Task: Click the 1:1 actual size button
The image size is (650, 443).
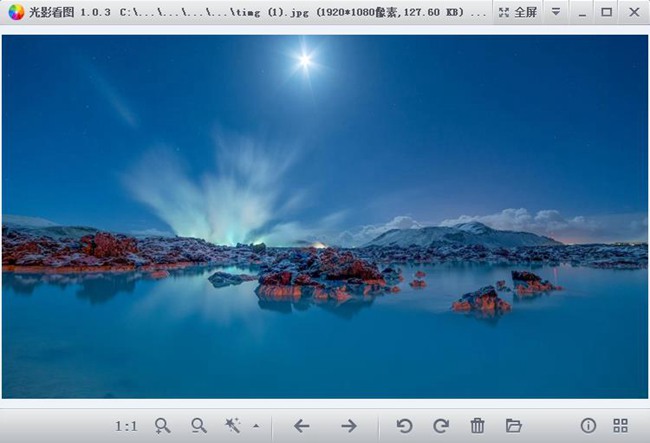Action: click(x=126, y=426)
